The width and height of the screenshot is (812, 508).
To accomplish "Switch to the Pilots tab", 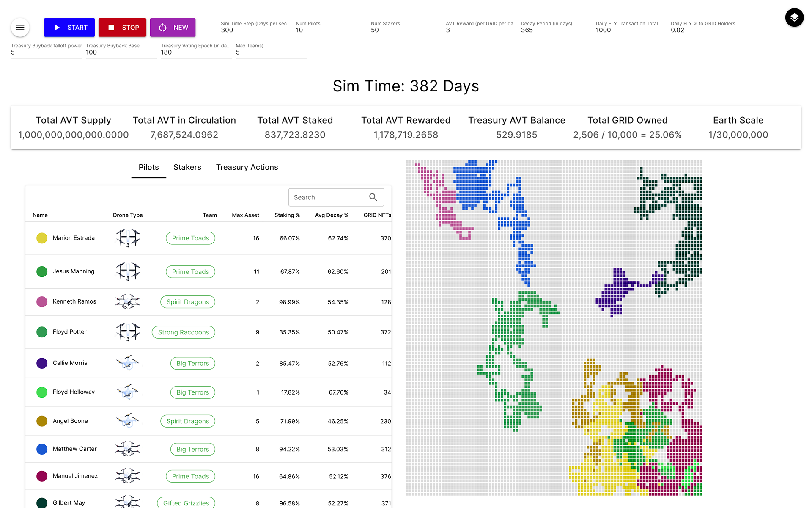I will pyautogui.click(x=148, y=167).
